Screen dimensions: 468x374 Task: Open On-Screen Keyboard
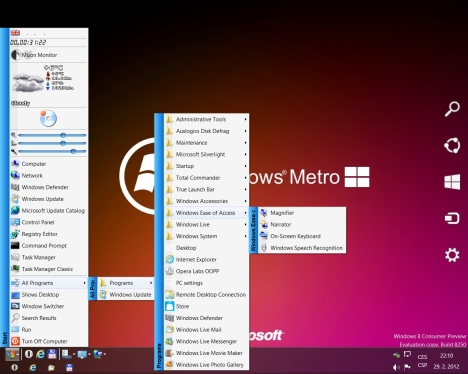(302, 236)
